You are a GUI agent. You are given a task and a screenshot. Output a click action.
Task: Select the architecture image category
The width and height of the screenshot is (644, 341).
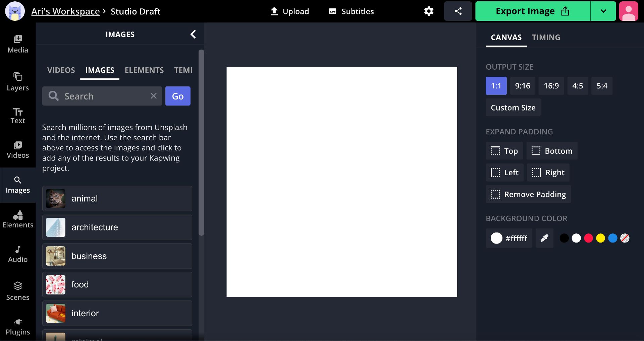(x=117, y=227)
